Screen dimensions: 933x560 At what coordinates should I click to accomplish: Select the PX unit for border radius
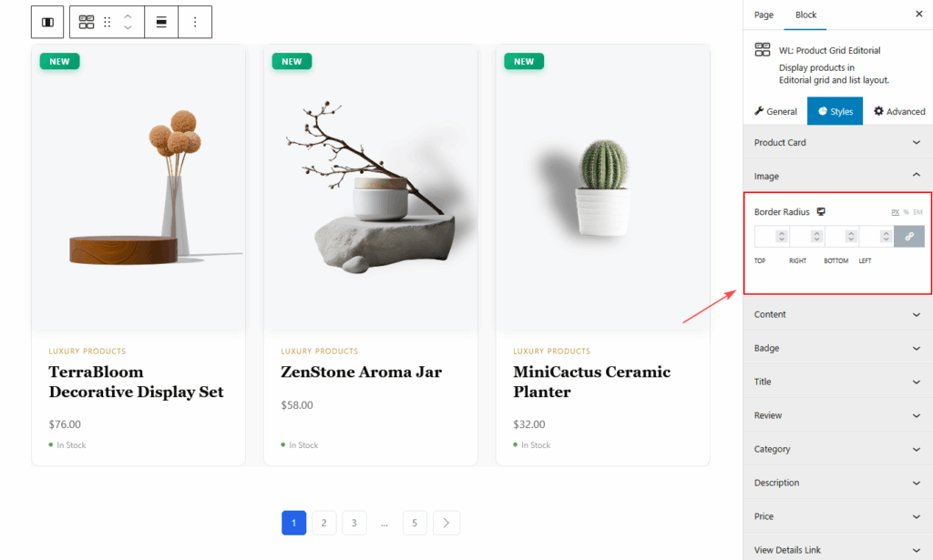[x=895, y=212]
